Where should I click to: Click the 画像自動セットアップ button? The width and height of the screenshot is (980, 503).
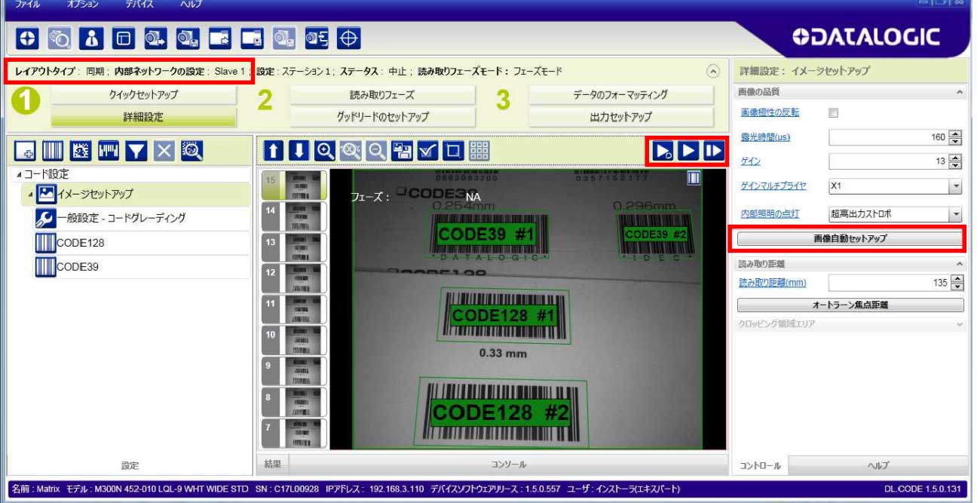point(850,239)
